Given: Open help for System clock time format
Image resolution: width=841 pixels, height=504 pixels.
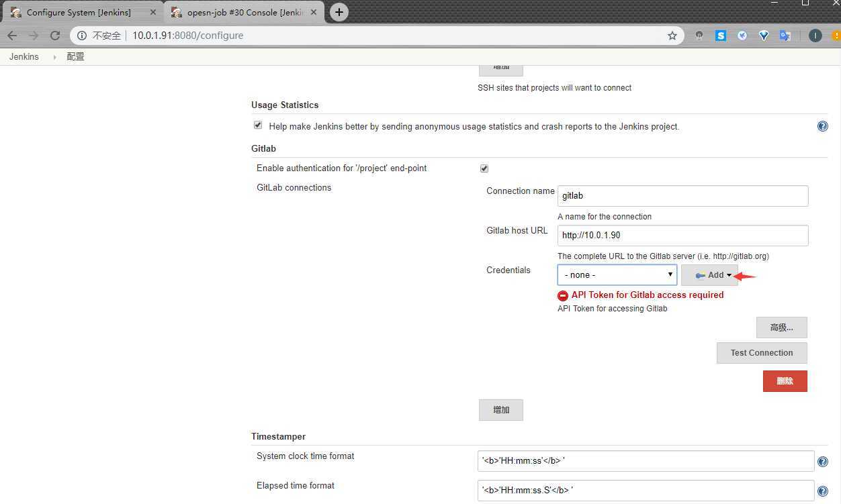Looking at the screenshot, I should coord(822,462).
